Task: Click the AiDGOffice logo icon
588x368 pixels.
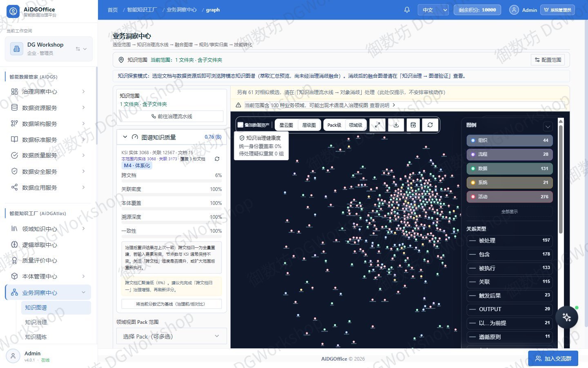Action: tap(13, 11)
